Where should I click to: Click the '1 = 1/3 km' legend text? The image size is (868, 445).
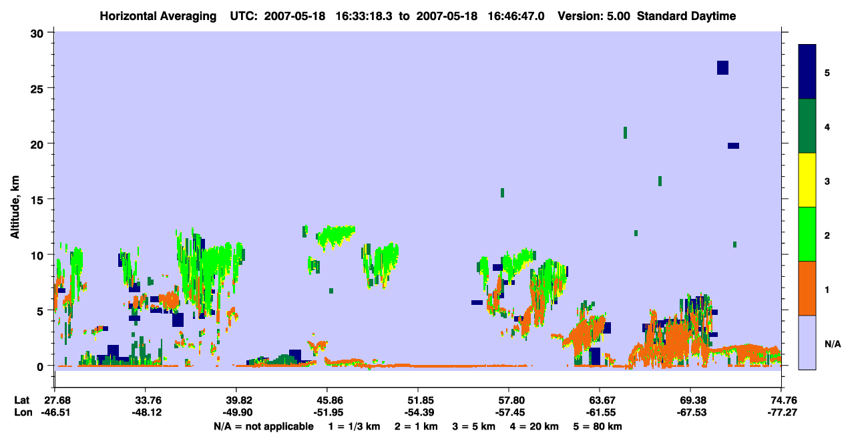click(354, 426)
